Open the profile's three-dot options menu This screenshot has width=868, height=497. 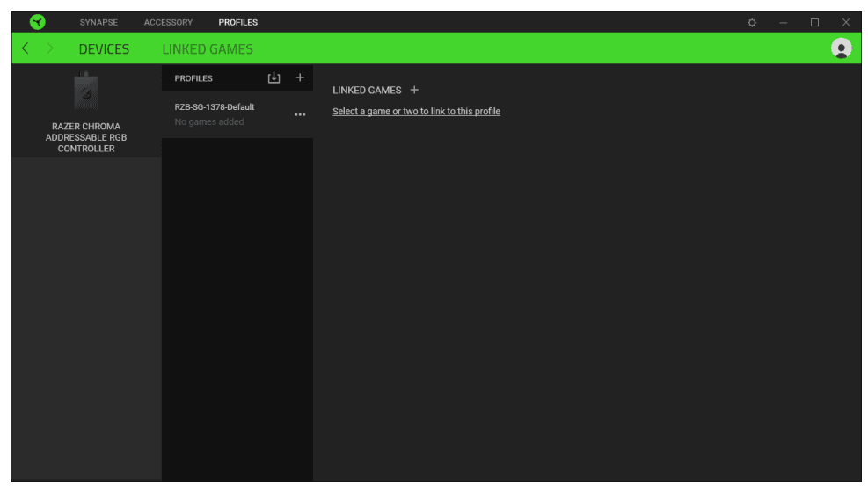click(x=300, y=115)
